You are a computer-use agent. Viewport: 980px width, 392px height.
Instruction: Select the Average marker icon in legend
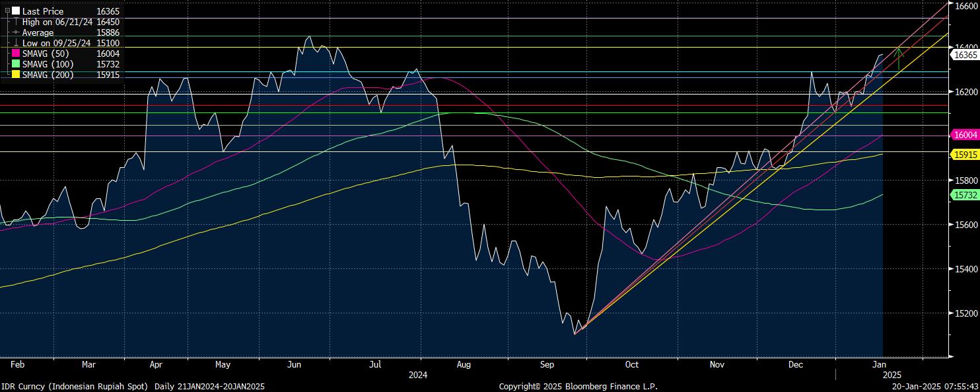coord(15,32)
